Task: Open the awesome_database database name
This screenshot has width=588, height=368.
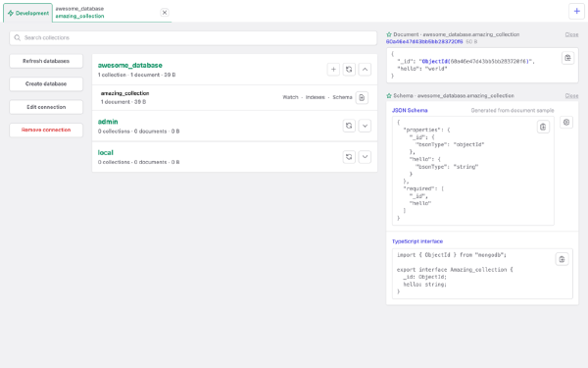Action: [129, 66]
